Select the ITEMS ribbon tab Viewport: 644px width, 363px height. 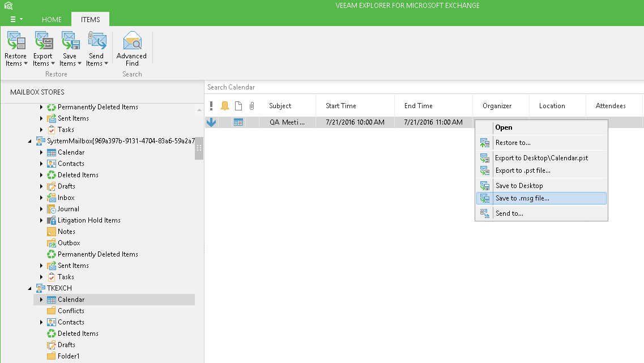[91, 19]
